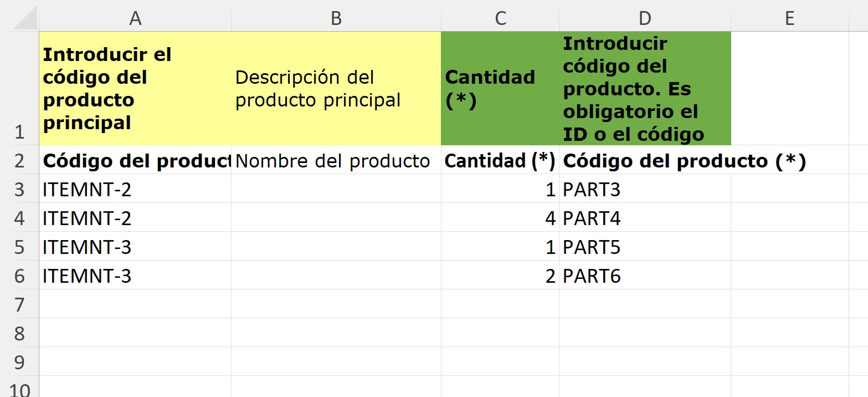Click empty cell B3 beside ITEMNT-2
This screenshot has height=397, width=868.
click(x=336, y=189)
